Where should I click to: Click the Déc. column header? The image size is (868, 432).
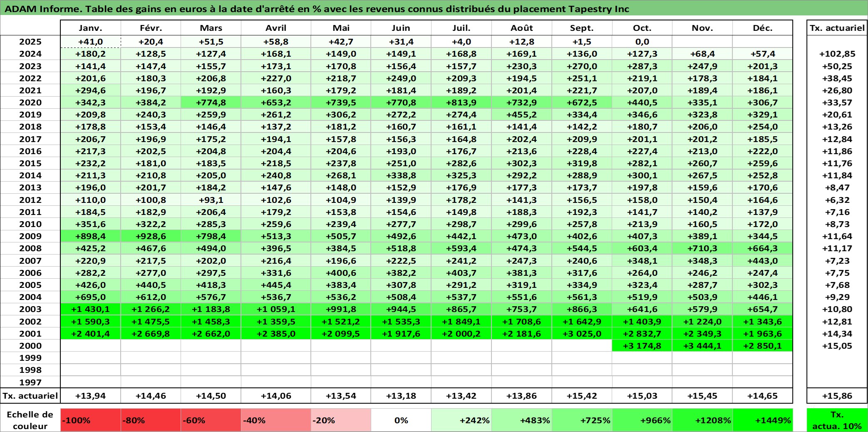coord(763,28)
